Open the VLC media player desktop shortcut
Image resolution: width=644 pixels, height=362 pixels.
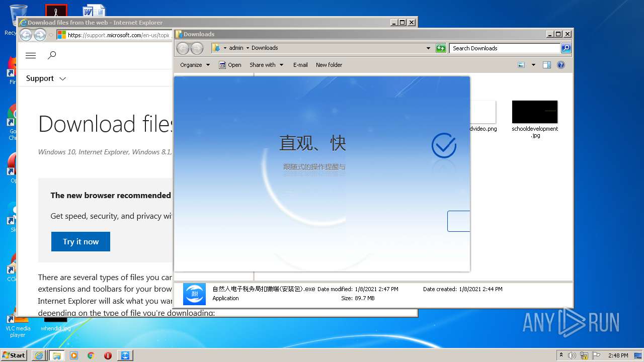coord(18,325)
